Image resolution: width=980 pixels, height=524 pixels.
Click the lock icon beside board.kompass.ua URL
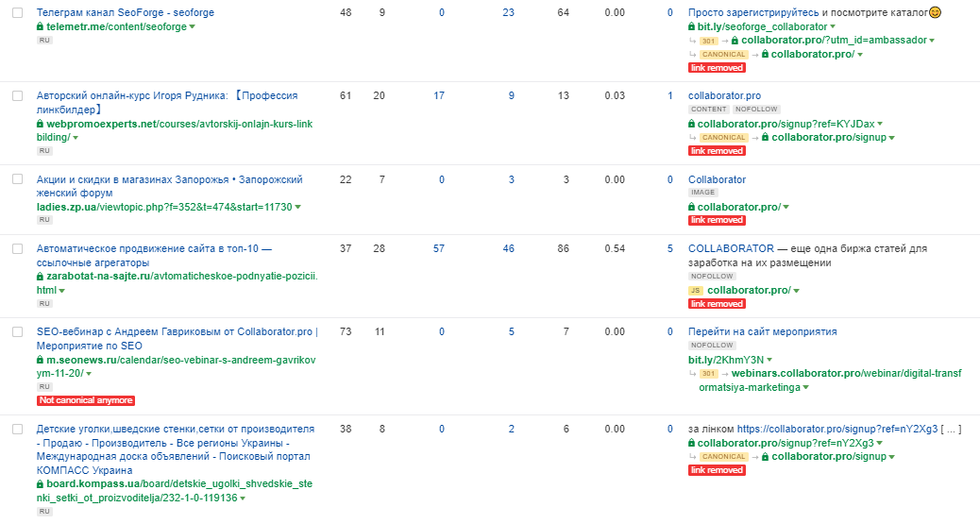(41, 484)
